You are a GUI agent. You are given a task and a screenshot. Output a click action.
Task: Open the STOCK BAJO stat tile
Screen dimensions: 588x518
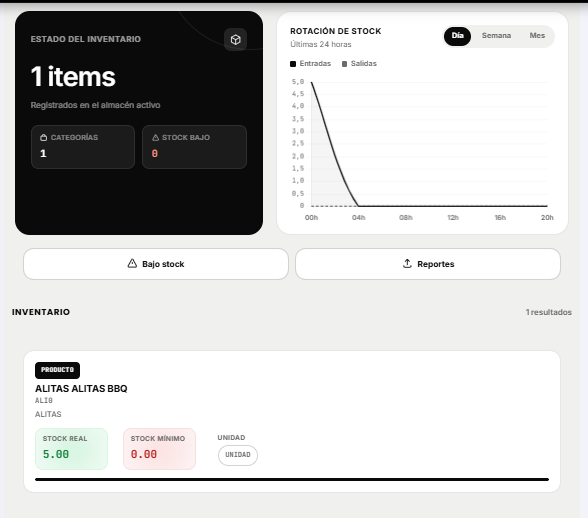click(194, 147)
